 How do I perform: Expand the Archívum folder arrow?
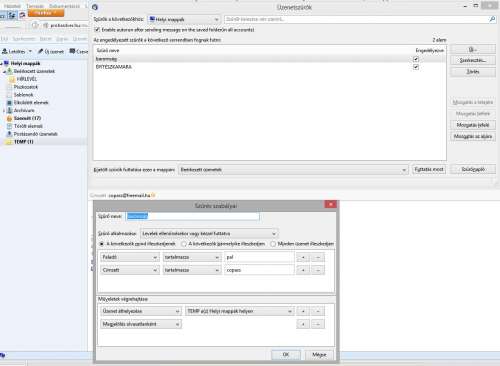[x=4, y=110]
